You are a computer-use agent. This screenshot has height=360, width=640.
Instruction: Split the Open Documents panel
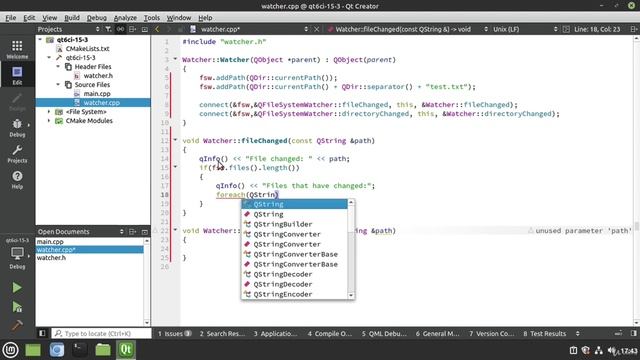pyautogui.click(x=132, y=231)
